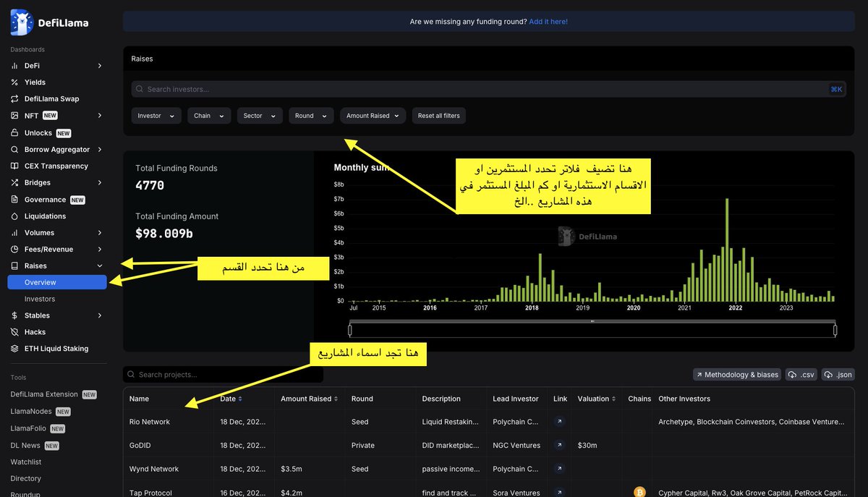
Task: Click the Name column header
Action: 139,399
